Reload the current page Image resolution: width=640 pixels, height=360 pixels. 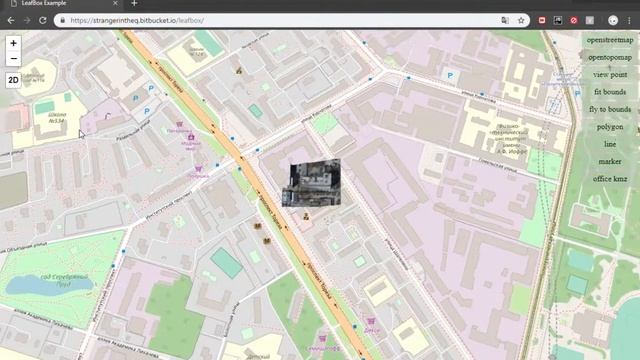[43, 20]
